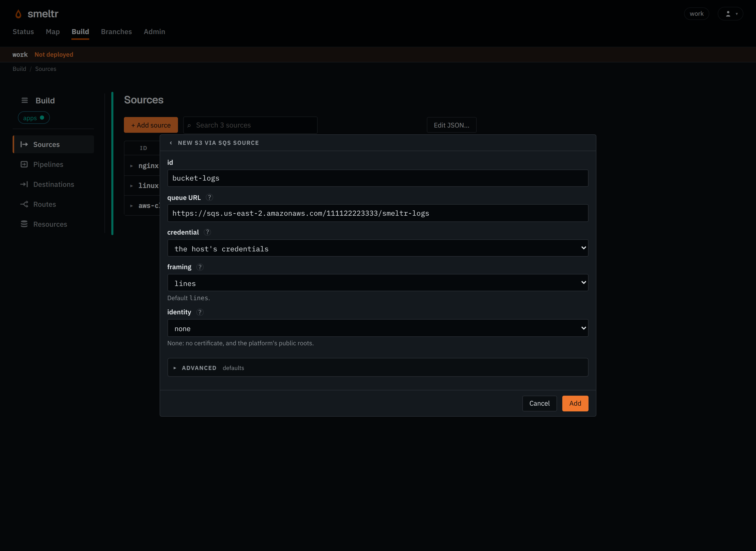Expand the nginx source row
Viewport: 756px width, 551px height.
(132, 166)
